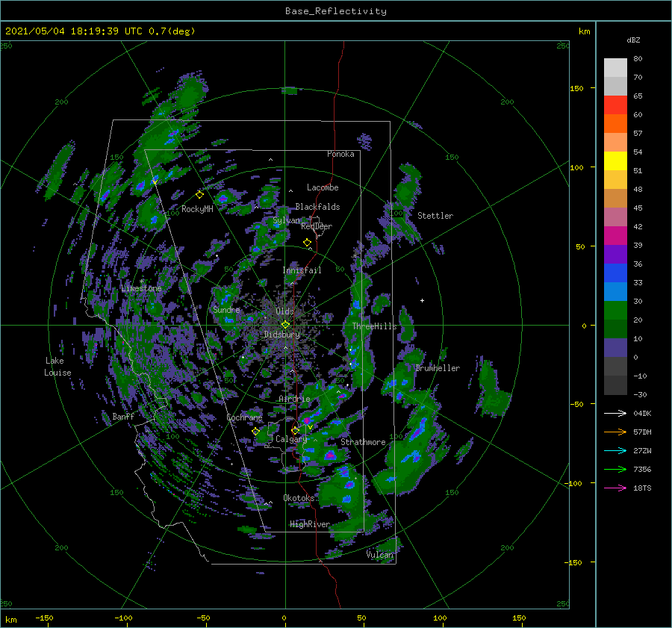The width and height of the screenshot is (672, 628).
Task: Pick the bright orange swatch below 60 dBZ
Action: click(x=615, y=124)
